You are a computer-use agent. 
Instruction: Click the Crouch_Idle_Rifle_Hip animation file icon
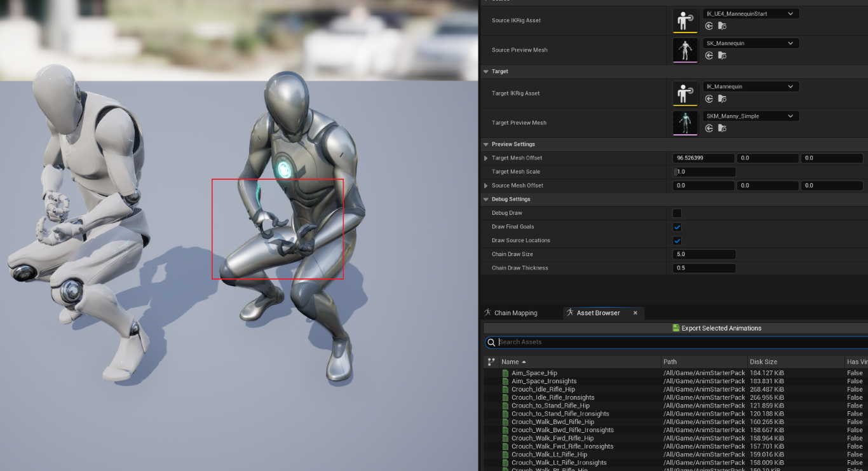point(506,390)
